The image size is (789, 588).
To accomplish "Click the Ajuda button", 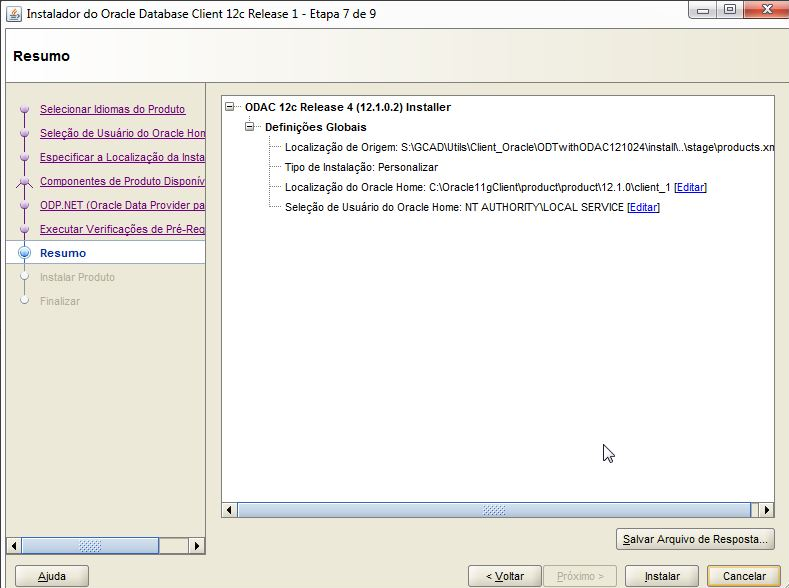I will (x=52, y=576).
